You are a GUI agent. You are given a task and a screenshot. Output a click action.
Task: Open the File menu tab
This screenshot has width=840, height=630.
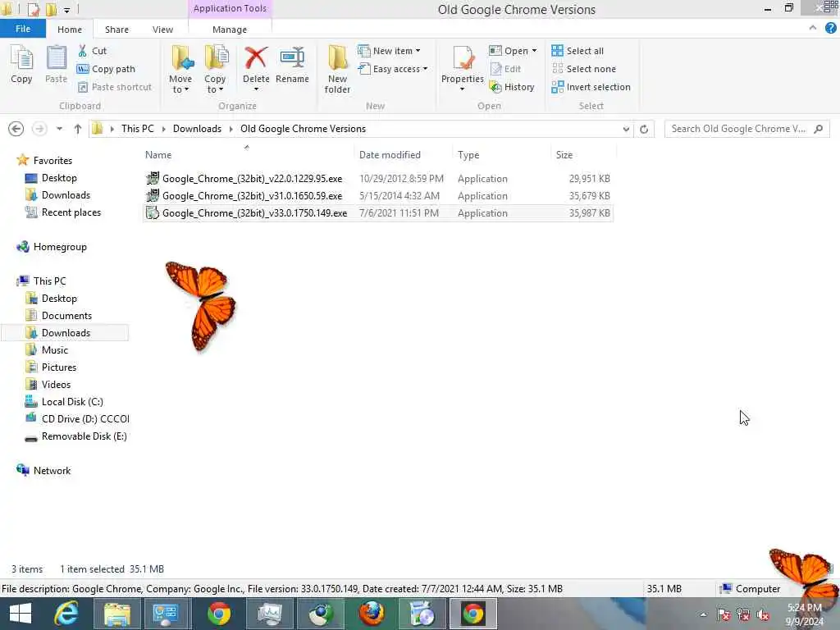pos(22,29)
